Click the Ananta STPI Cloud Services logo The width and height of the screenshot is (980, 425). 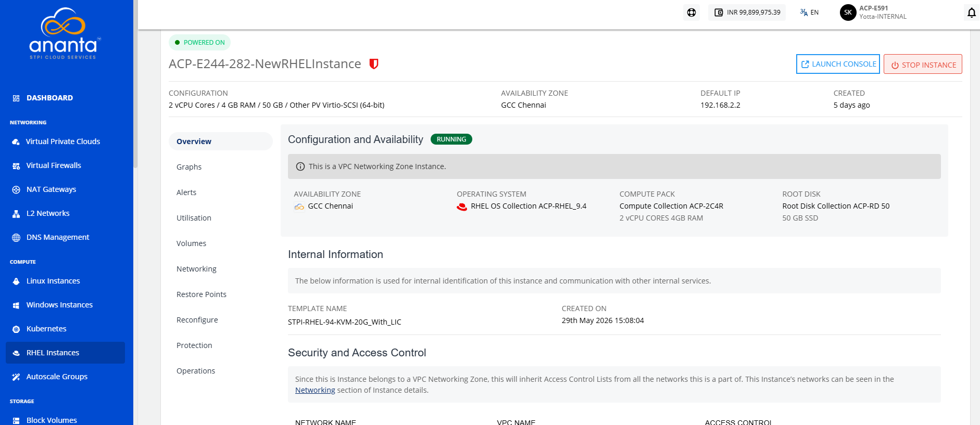point(65,33)
